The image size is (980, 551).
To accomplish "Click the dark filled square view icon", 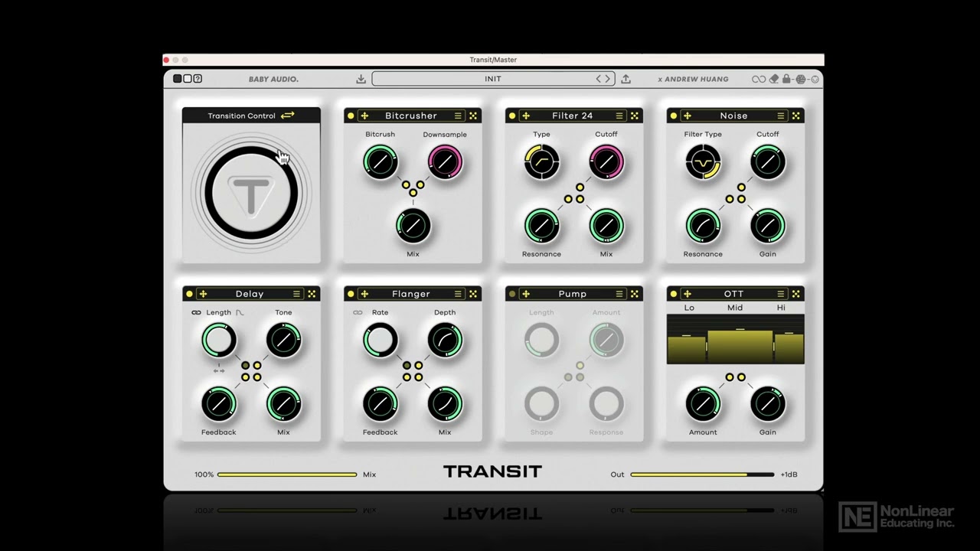I will [178, 79].
